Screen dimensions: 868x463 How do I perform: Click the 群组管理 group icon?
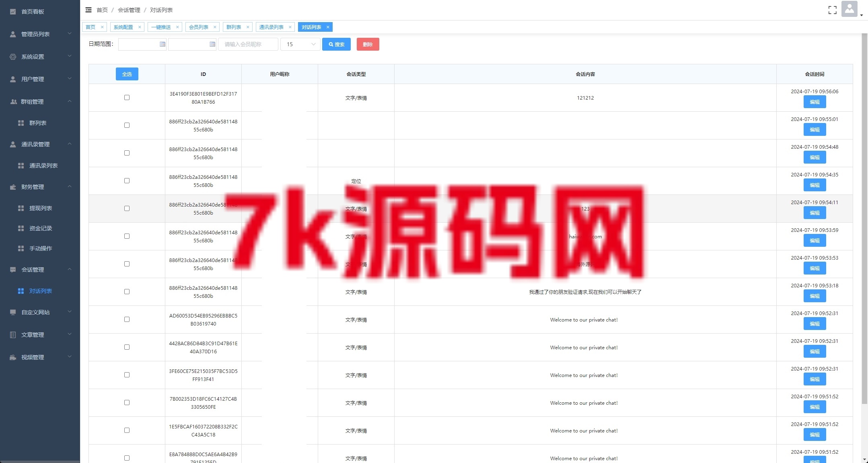coord(13,102)
